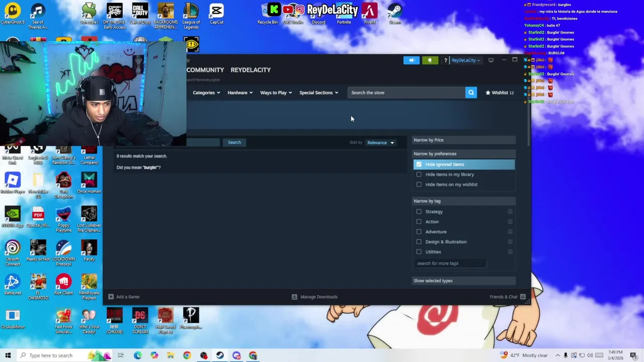Check the Adventure tag filter

pos(419,232)
